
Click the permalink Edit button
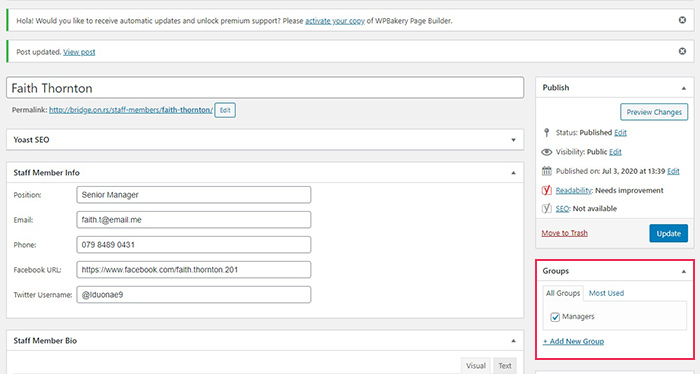225,110
